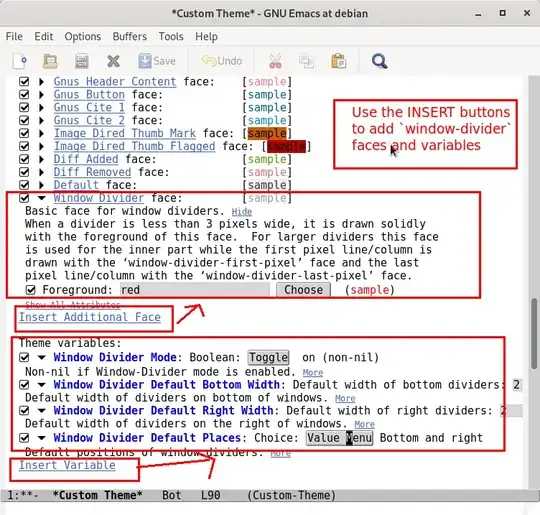Open the Edit menu
This screenshot has width=540, height=515.
coord(43,37)
